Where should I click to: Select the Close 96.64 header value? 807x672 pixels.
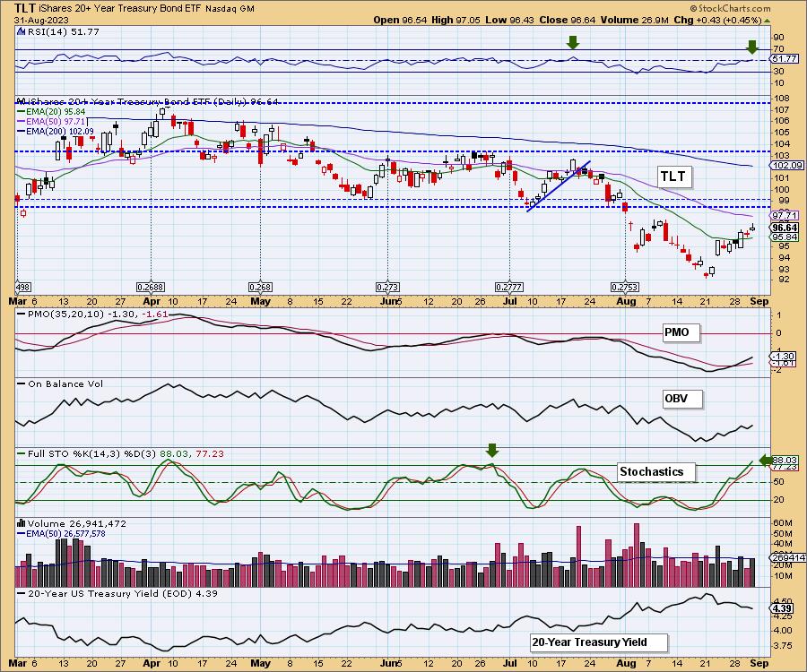pyautogui.click(x=568, y=20)
